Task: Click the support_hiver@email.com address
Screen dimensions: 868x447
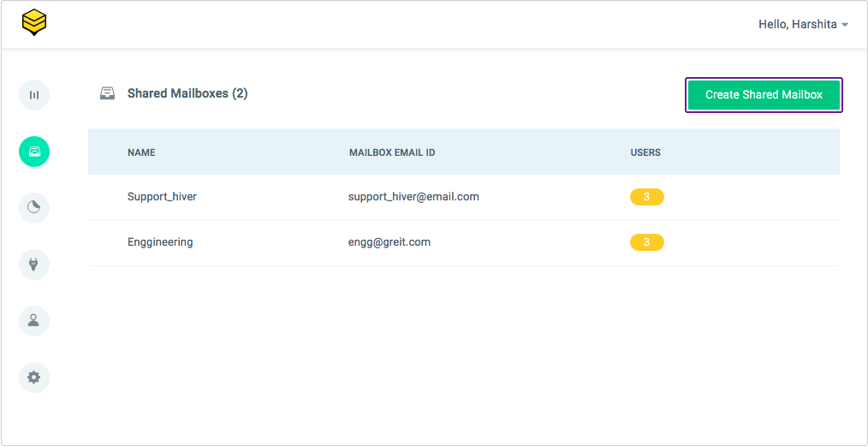Action: [x=413, y=197]
